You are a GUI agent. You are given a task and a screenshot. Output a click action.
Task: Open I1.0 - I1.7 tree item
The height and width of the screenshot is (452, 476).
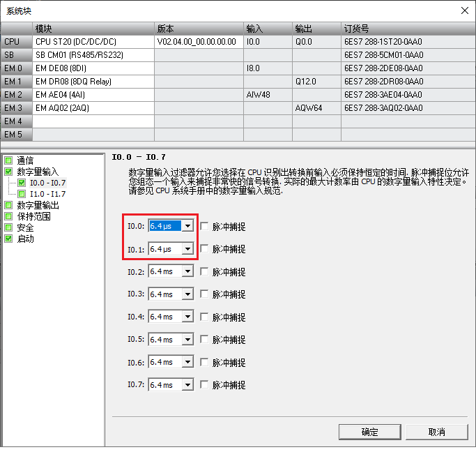[x=47, y=194]
